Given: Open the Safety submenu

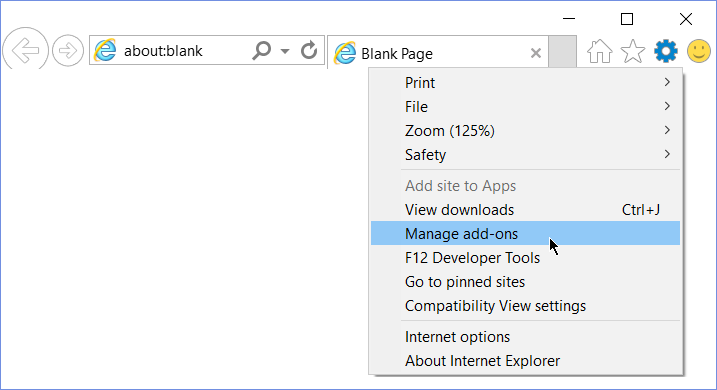Looking at the screenshot, I should (x=525, y=155).
